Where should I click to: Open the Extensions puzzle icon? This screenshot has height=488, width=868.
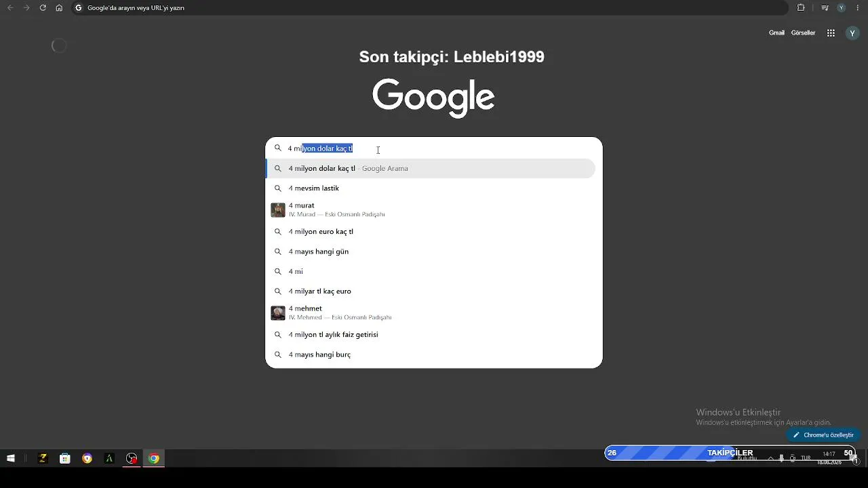click(801, 7)
